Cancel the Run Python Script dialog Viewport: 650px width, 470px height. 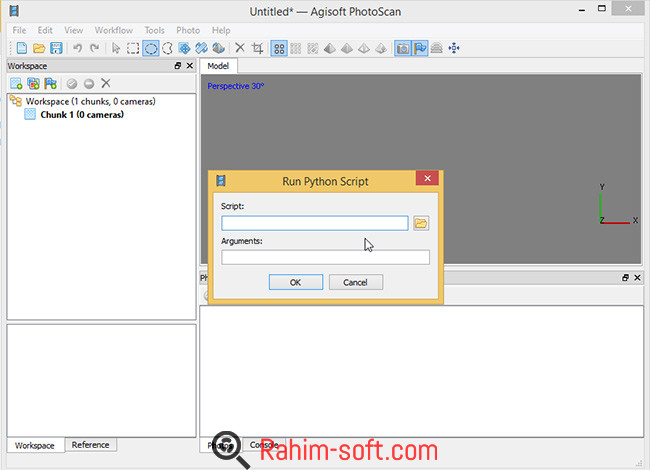[356, 282]
